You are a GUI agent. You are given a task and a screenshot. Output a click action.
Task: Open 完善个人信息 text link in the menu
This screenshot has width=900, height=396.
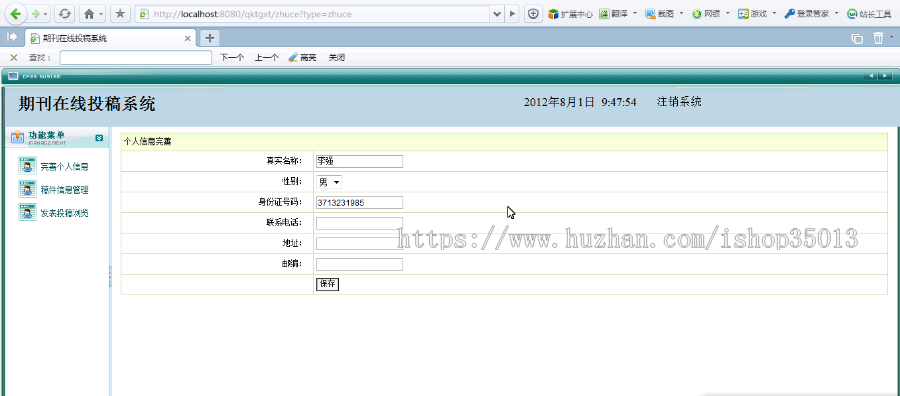click(64, 167)
